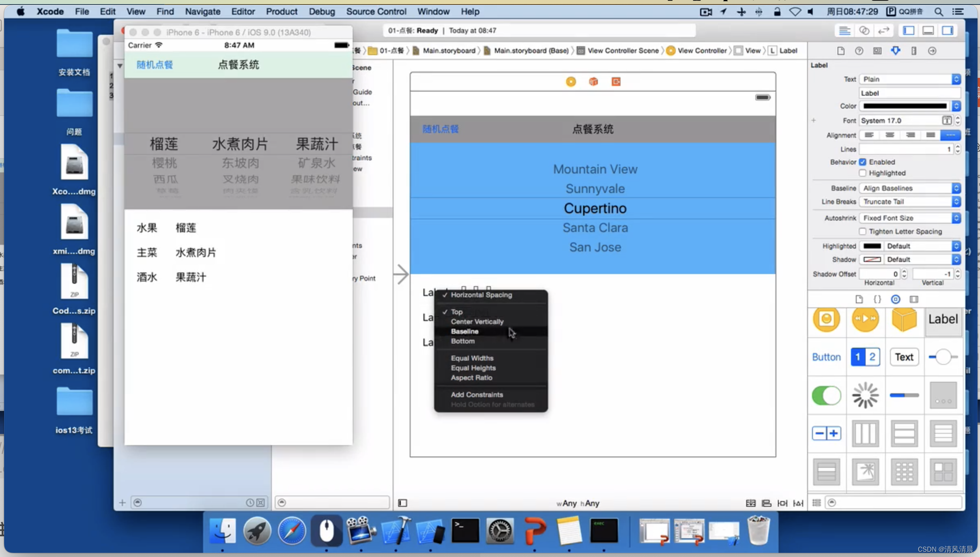The height and width of the screenshot is (557, 980).
Task: Set alignment to center
Action: 890,135
